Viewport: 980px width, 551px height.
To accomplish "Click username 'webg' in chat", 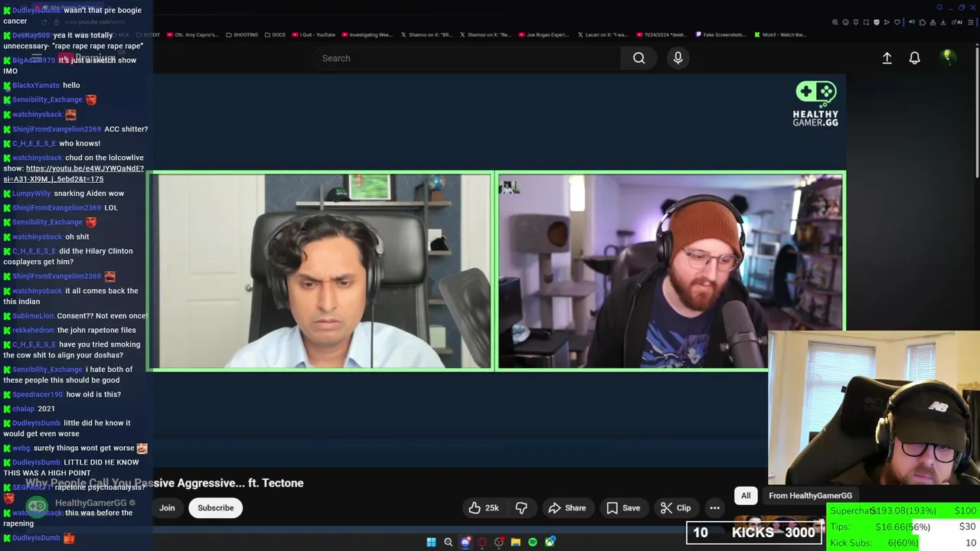I will click(21, 448).
